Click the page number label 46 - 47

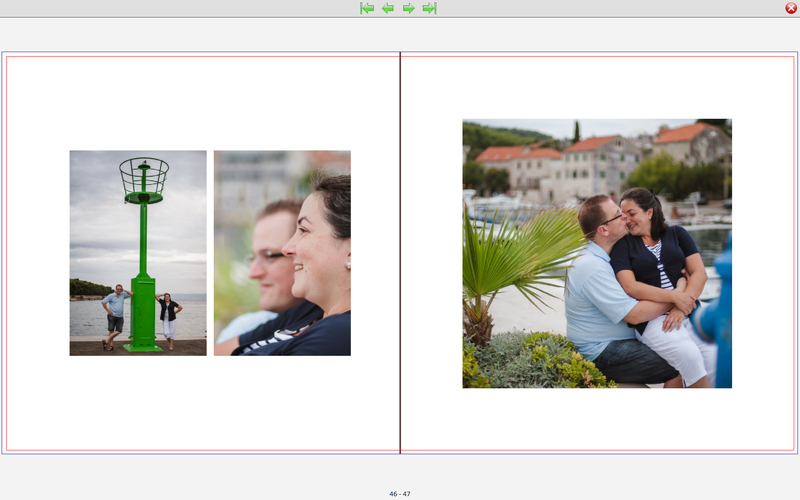(x=400, y=494)
